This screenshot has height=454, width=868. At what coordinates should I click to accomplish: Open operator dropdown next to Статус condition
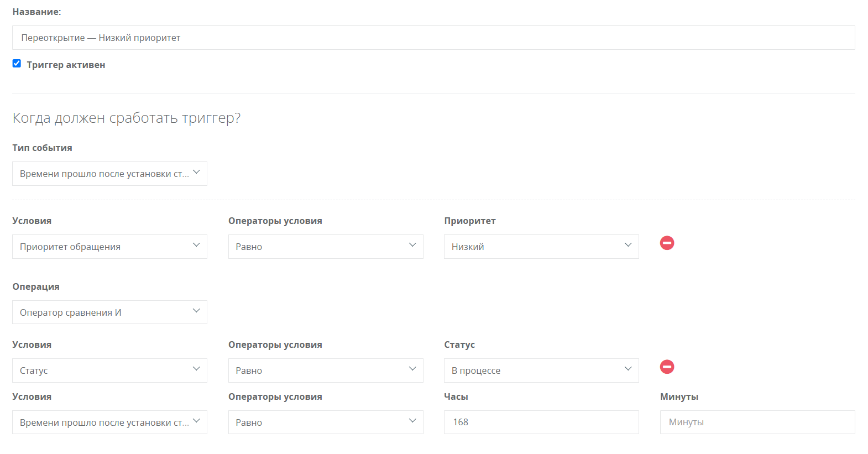tap(326, 370)
